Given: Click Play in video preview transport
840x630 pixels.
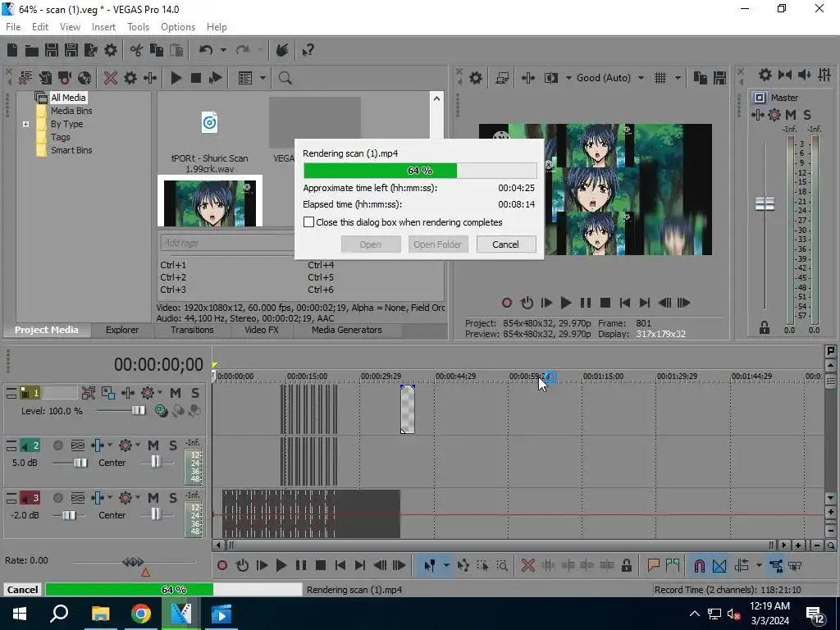Looking at the screenshot, I should click(x=565, y=303).
